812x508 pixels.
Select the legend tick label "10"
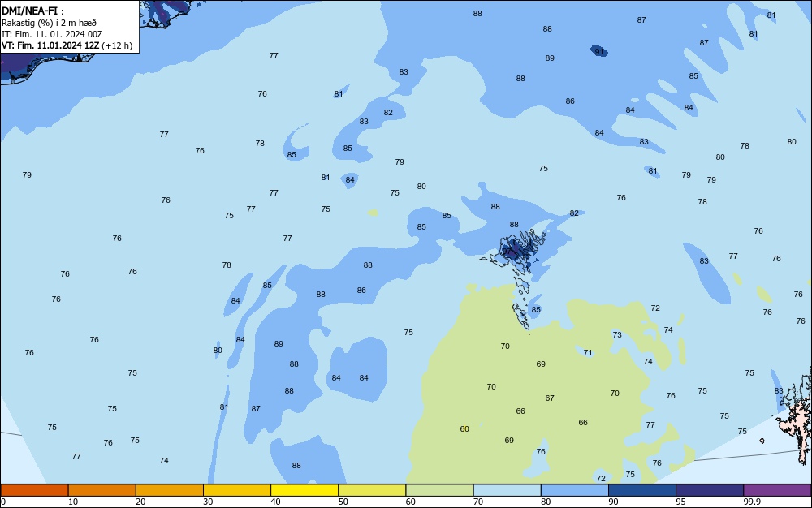(x=73, y=502)
